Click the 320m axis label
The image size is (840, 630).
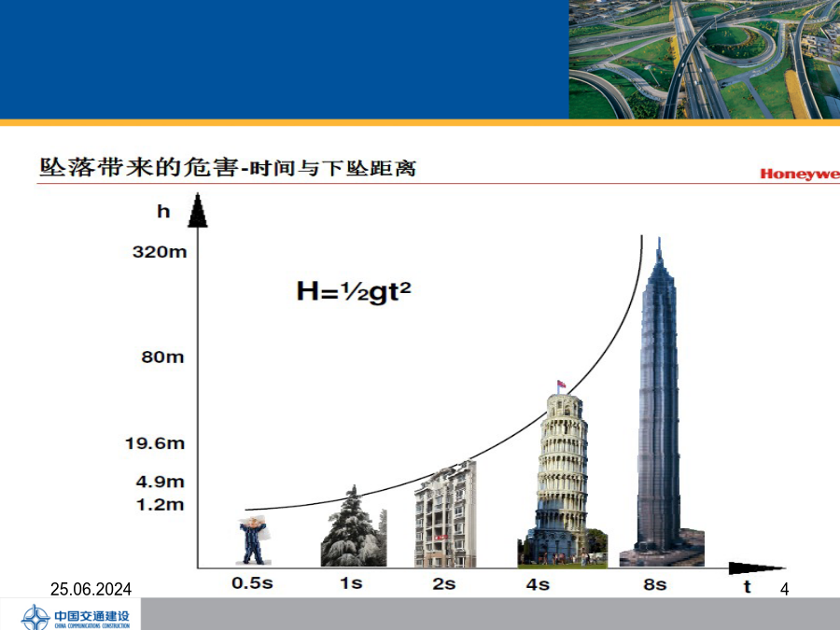click(160, 251)
